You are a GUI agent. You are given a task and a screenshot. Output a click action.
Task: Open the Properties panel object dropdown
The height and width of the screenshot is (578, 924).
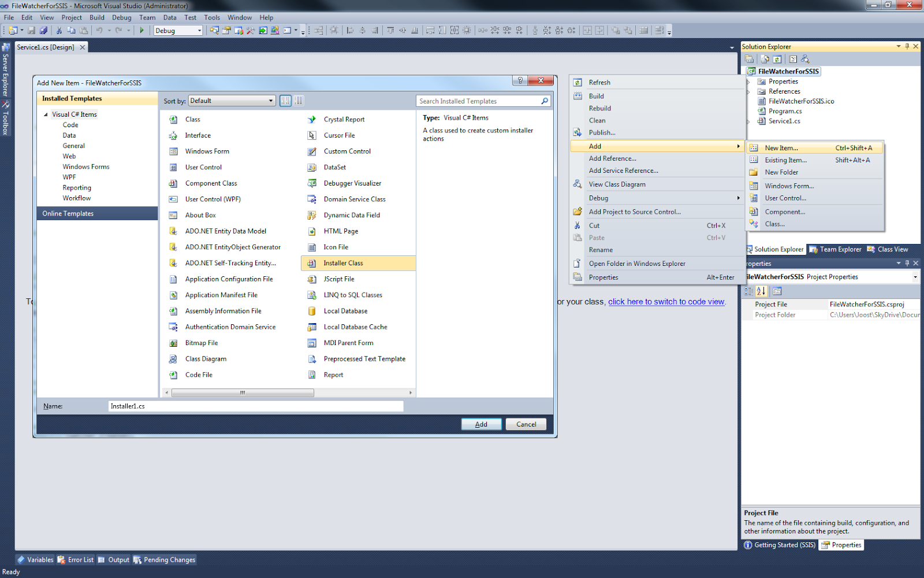click(915, 277)
